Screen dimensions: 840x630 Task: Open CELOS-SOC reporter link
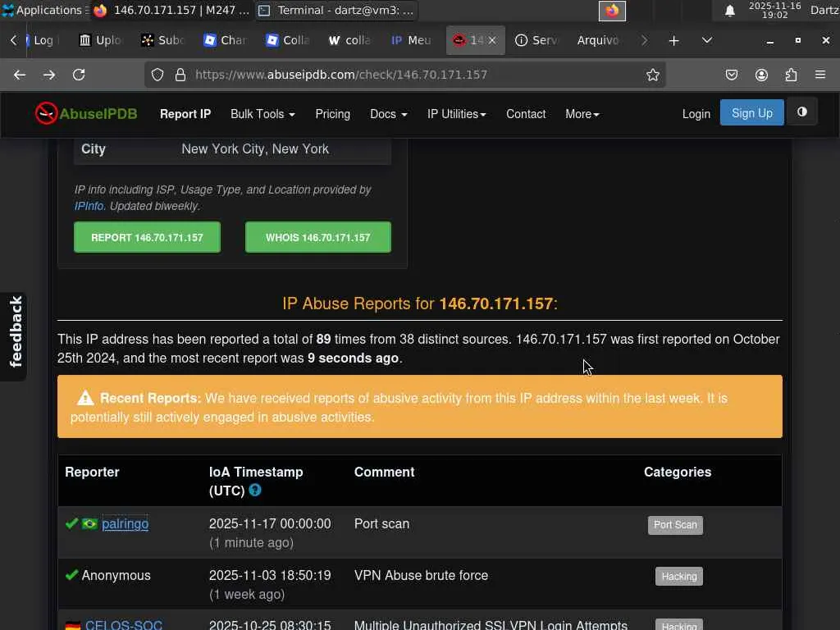click(124, 624)
